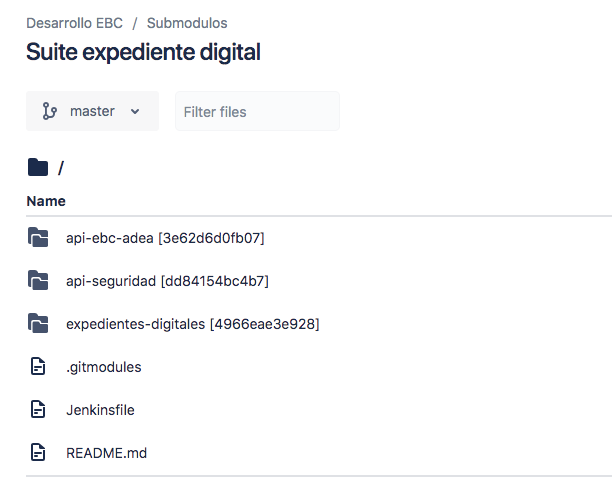Go to Desarrollo EBC breadcrumb
Image resolution: width=612 pixels, height=478 pixels.
pyautogui.click(x=75, y=23)
